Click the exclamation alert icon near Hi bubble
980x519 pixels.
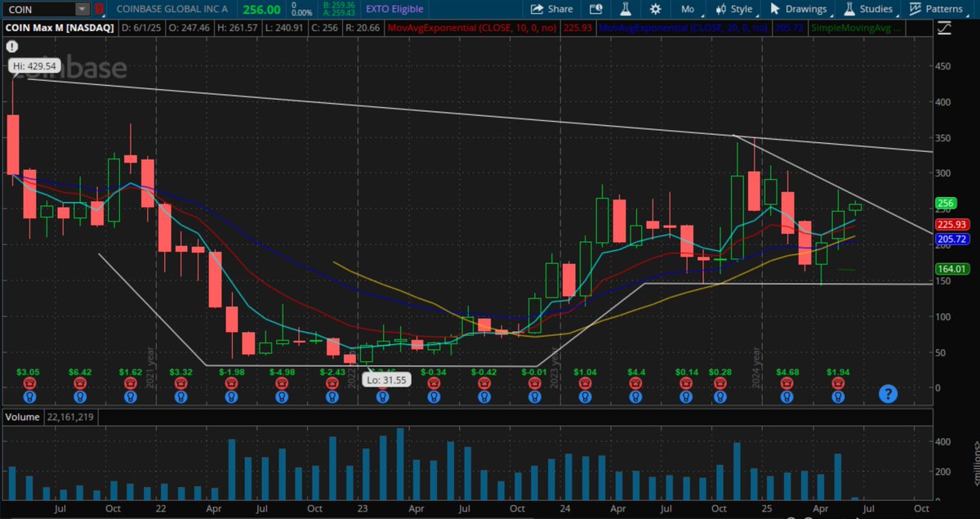click(x=13, y=48)
